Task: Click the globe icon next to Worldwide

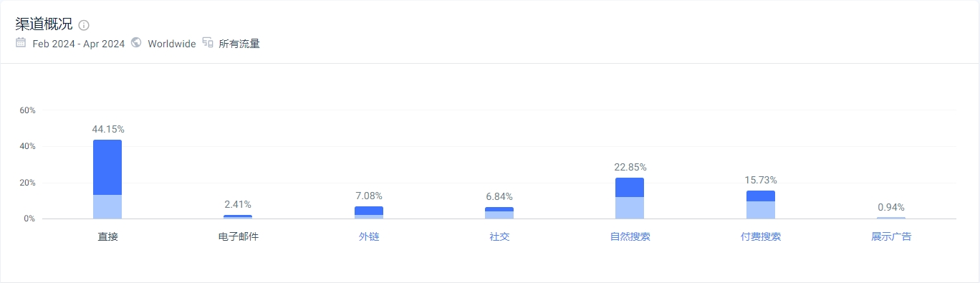Action: [136, 43]
